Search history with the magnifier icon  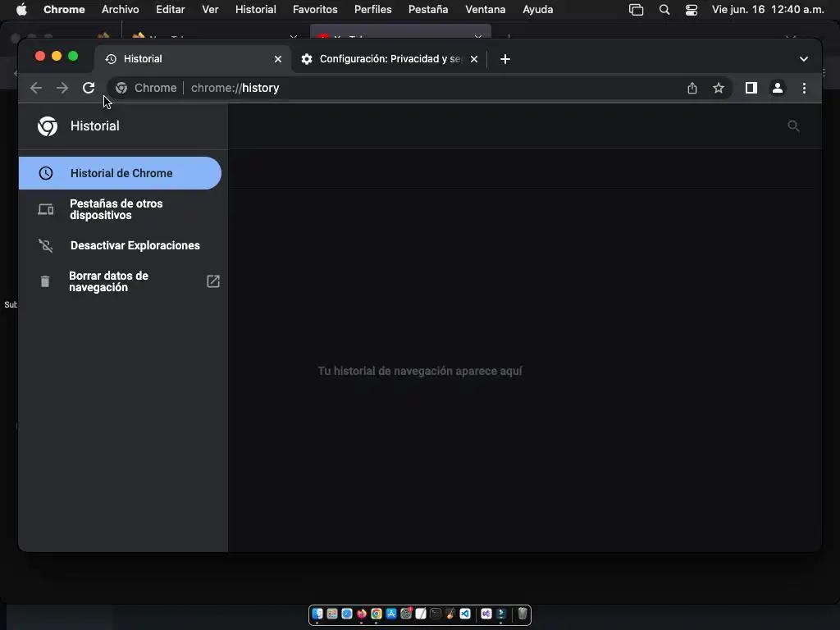[793, 126]
